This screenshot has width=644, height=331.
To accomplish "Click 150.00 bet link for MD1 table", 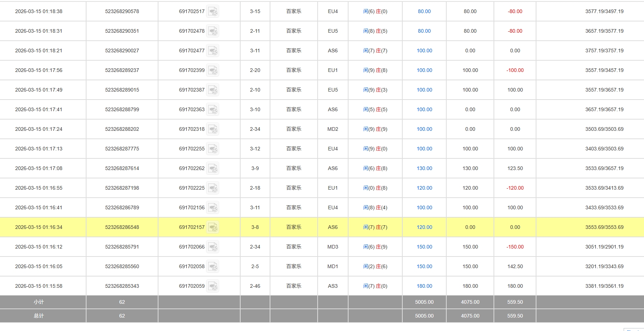I will pyautogui.click(x=424, y=267).
